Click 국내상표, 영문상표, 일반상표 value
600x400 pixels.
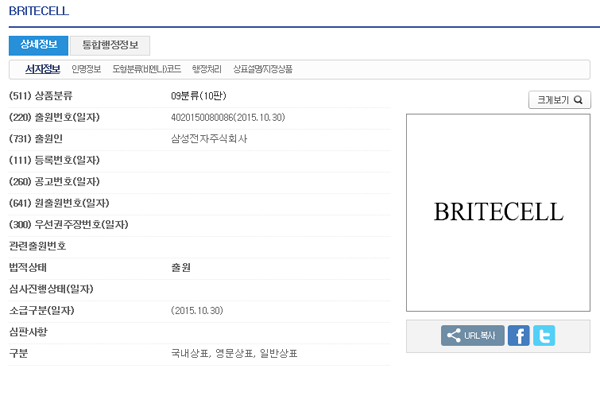tap(234, 353)
